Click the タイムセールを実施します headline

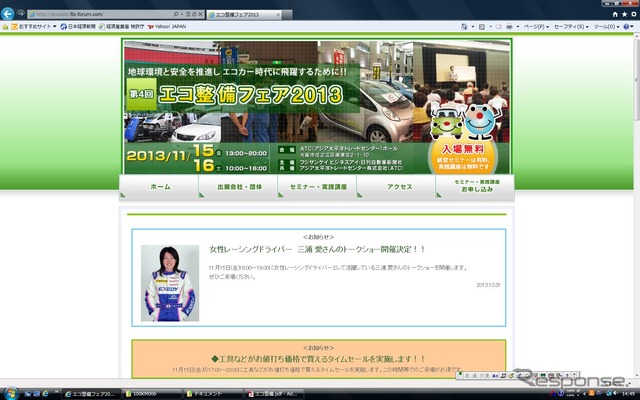point(318,359)
